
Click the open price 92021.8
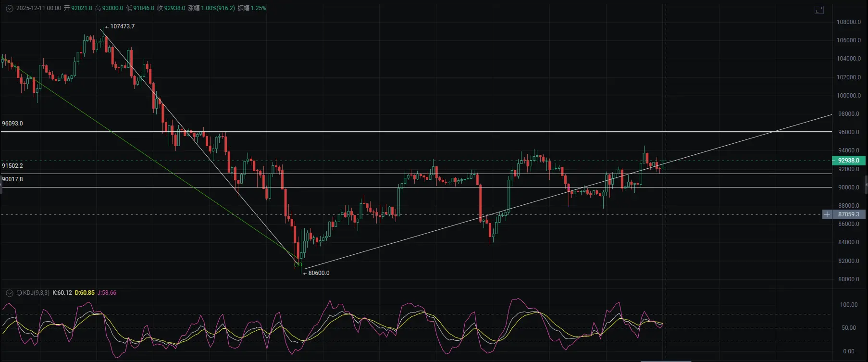pos(82,8)
